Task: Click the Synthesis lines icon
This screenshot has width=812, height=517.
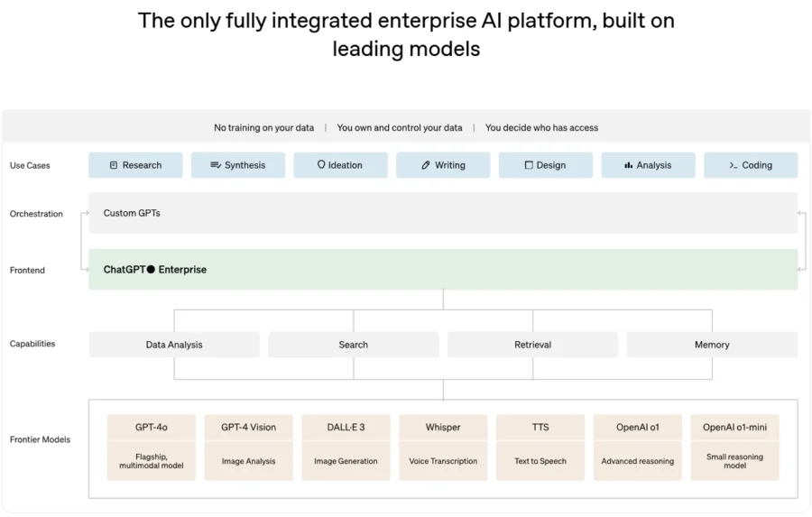Action: tap(216, 165)
